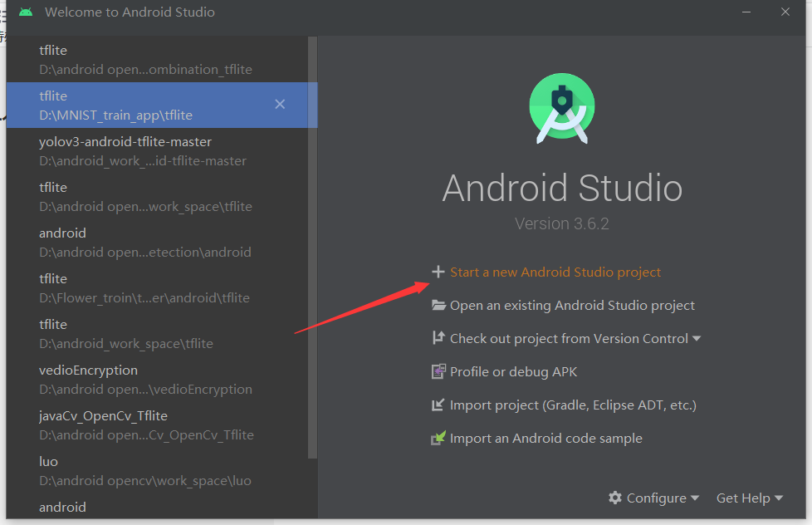This screenshot has height=525, width=812.
Task: Click the path D:\android open...Cv_OpenCv_Tflite
Action: [147, 434]
